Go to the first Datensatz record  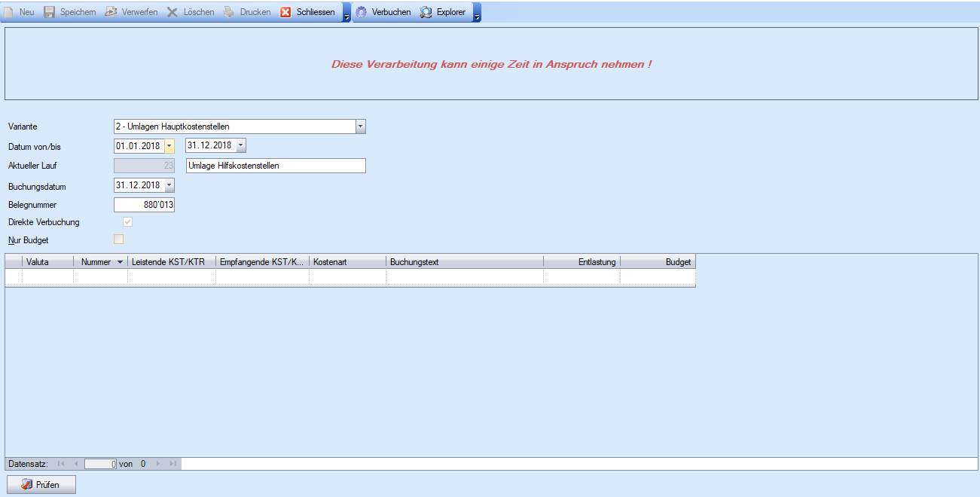[61, 464]
